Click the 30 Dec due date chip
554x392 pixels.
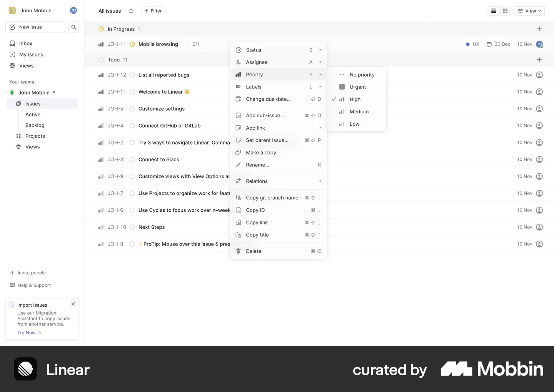[498, 44]
